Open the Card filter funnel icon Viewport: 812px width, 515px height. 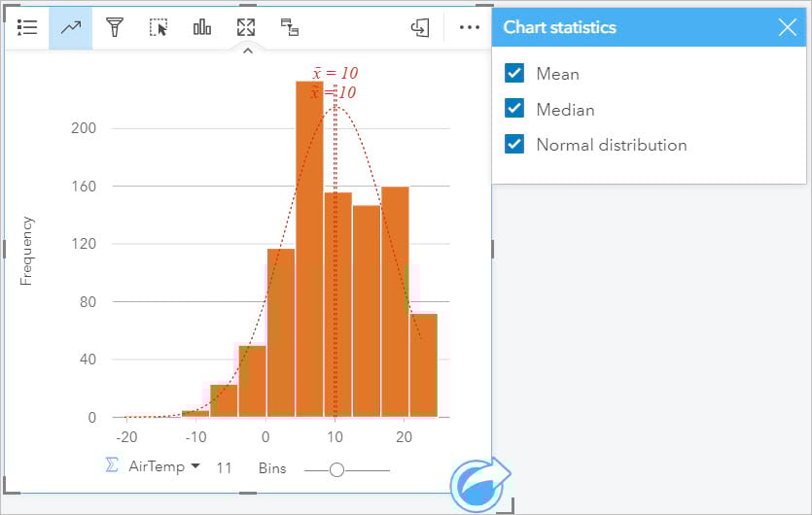pos(115,27)
